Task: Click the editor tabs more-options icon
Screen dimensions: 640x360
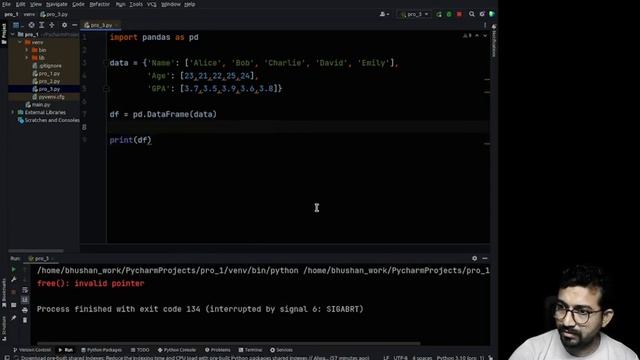Action: (x=485, y=25)
